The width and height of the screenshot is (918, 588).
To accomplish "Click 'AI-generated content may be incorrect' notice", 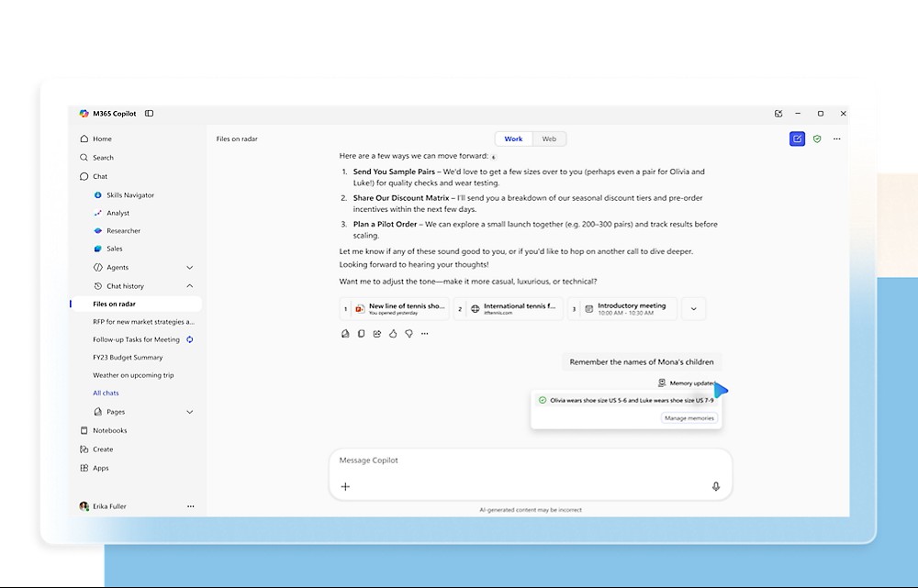I will pyautogui.click(x=531, y=510).
